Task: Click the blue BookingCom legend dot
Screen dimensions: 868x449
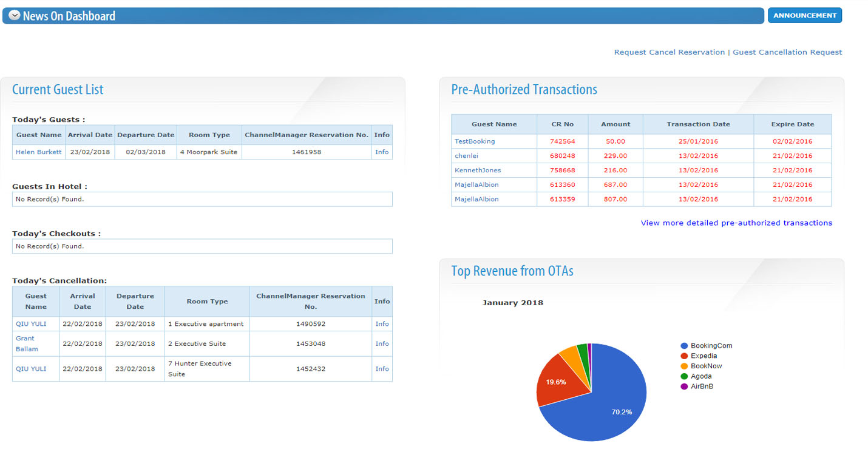Action: point(684,346)
